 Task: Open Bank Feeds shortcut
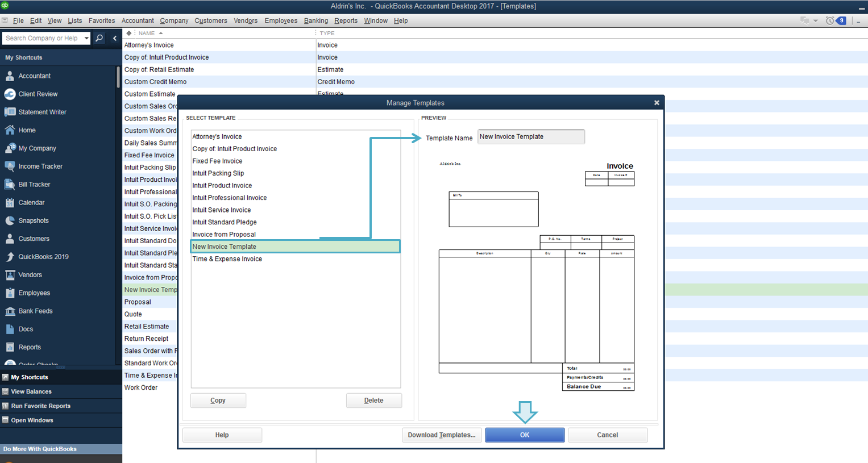click(x=35, y=311)
